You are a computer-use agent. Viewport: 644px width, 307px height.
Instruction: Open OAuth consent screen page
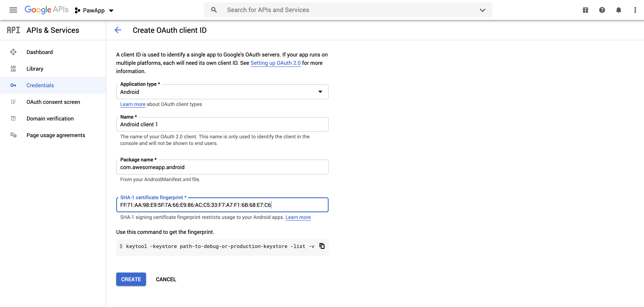click(x=53, y=102)
